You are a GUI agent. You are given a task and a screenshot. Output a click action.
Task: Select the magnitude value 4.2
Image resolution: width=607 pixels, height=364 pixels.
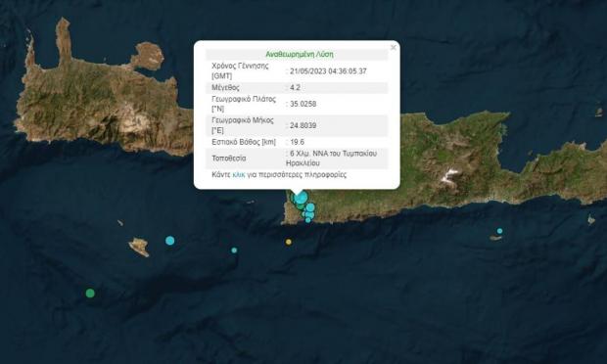click(295, 87)
